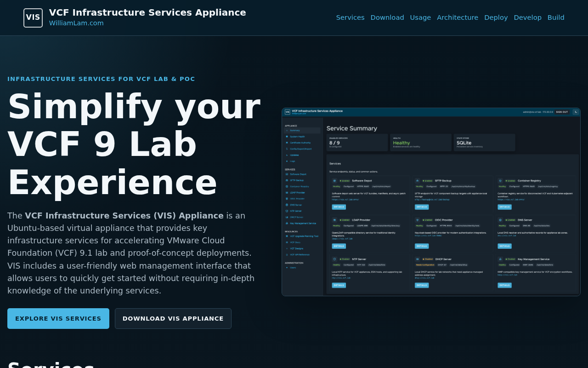Click the DNS Server icon in preview sidebar
This screenshot has height=368, width=588.
click(287, 205)
